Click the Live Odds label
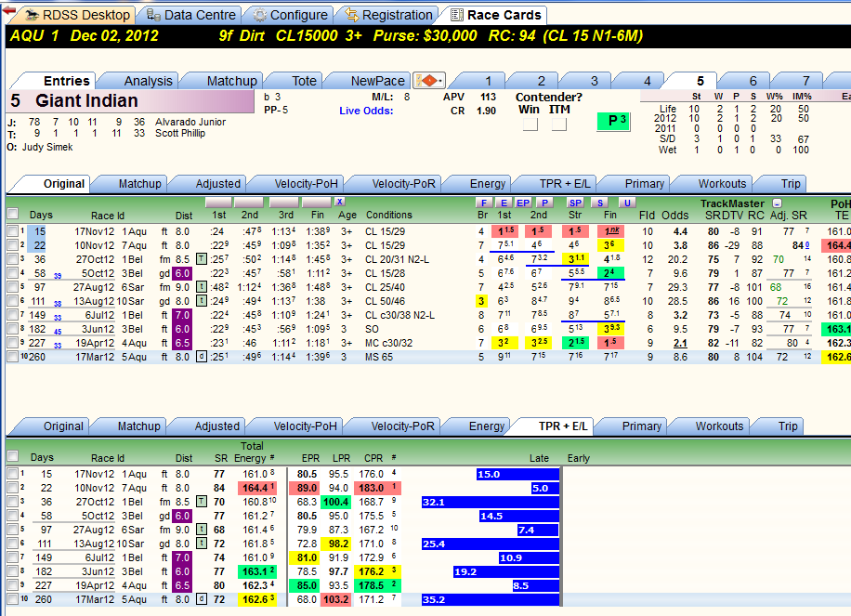Image resolution: width=851 pixels, height=616 pixels. click(366, 111)
